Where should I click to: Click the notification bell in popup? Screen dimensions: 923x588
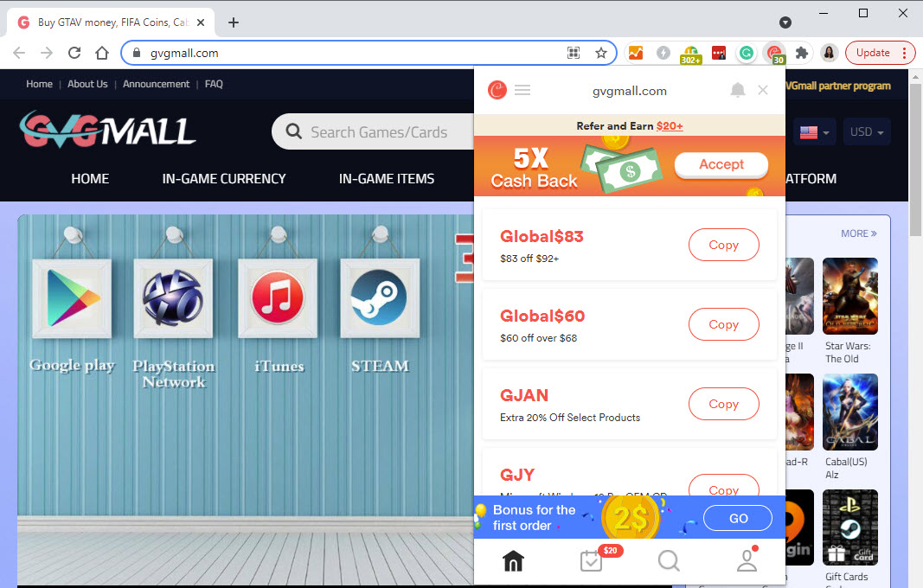tap(738, 90)
